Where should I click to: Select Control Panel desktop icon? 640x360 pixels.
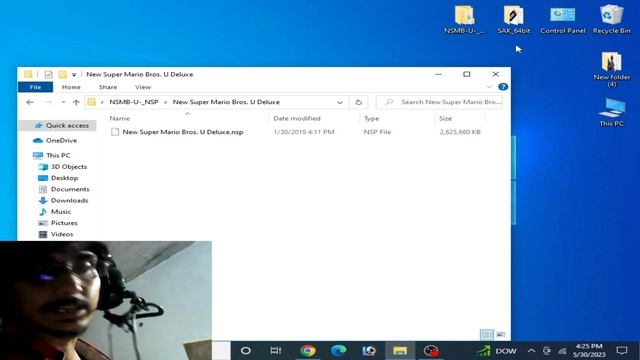pos(563,20)
